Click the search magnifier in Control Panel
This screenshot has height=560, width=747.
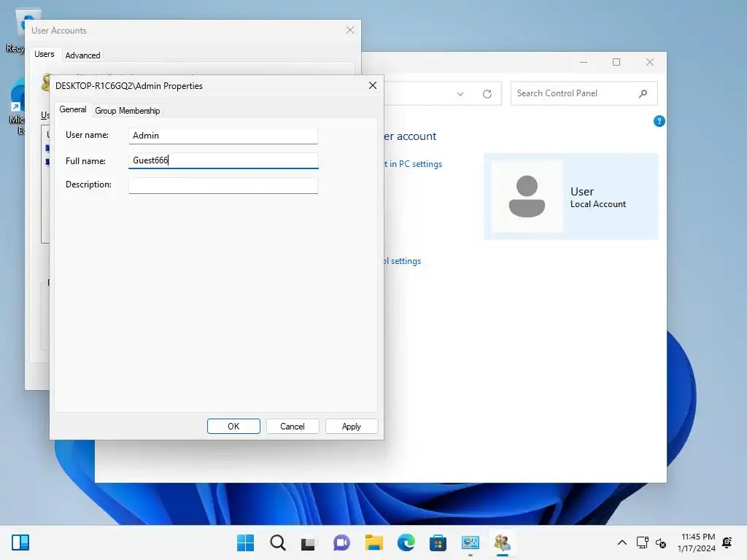[643, 93]
